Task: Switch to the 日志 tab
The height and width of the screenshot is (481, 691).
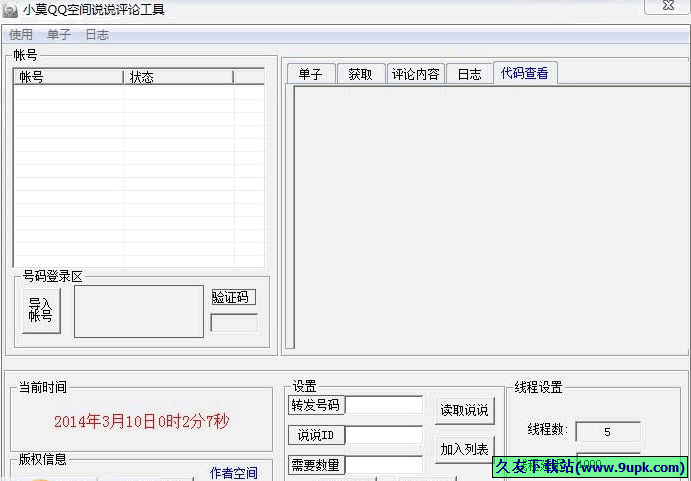Action: [x=469, y=74]
